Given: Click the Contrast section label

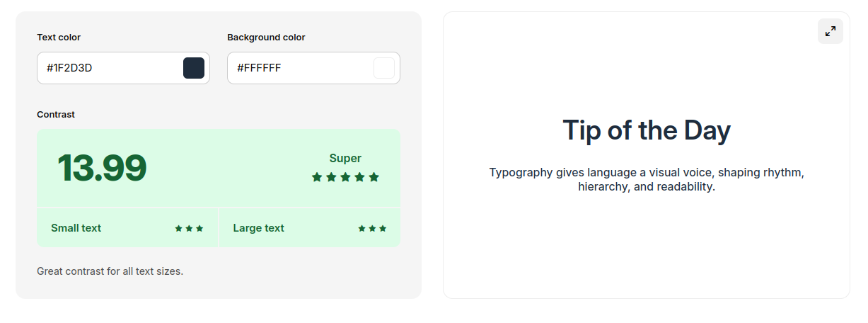Looking at the screenshot, I should [56, 114].
